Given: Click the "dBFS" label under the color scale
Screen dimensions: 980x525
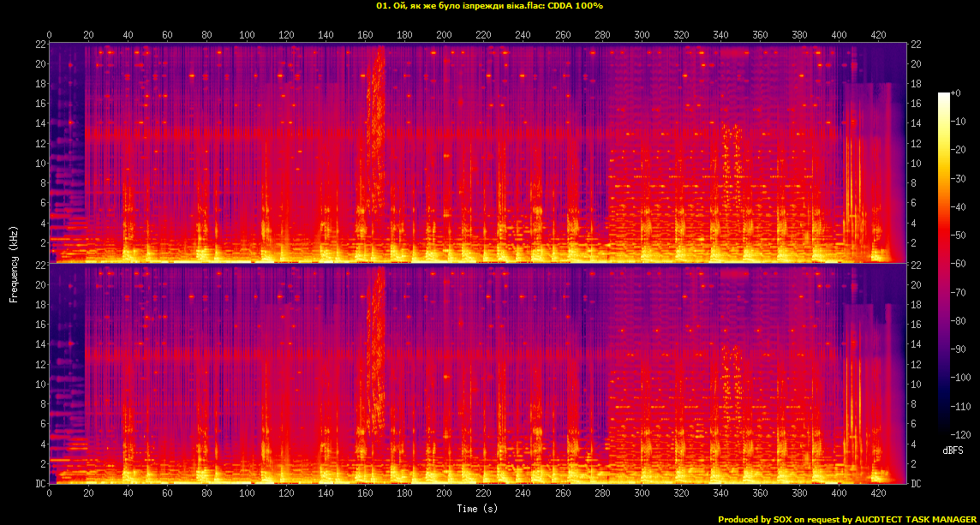Looking at the screenshot, I should click(x=953, y=450).
